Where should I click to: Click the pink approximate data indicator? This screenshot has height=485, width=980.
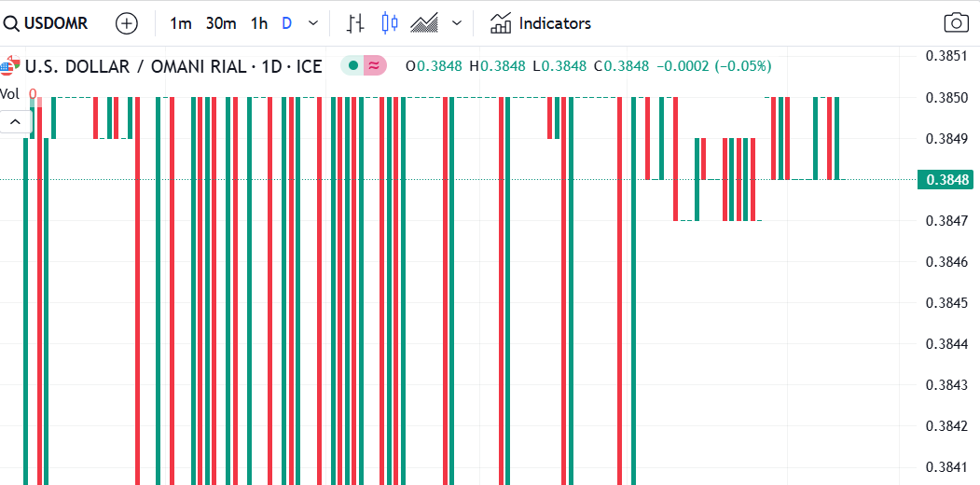(374, 65)
